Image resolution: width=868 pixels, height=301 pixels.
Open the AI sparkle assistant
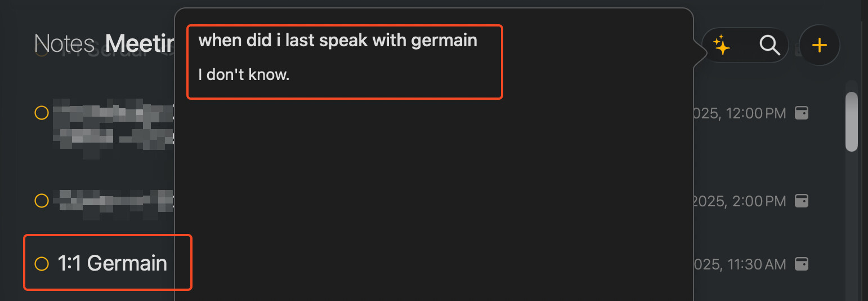[x=722, y=46]
